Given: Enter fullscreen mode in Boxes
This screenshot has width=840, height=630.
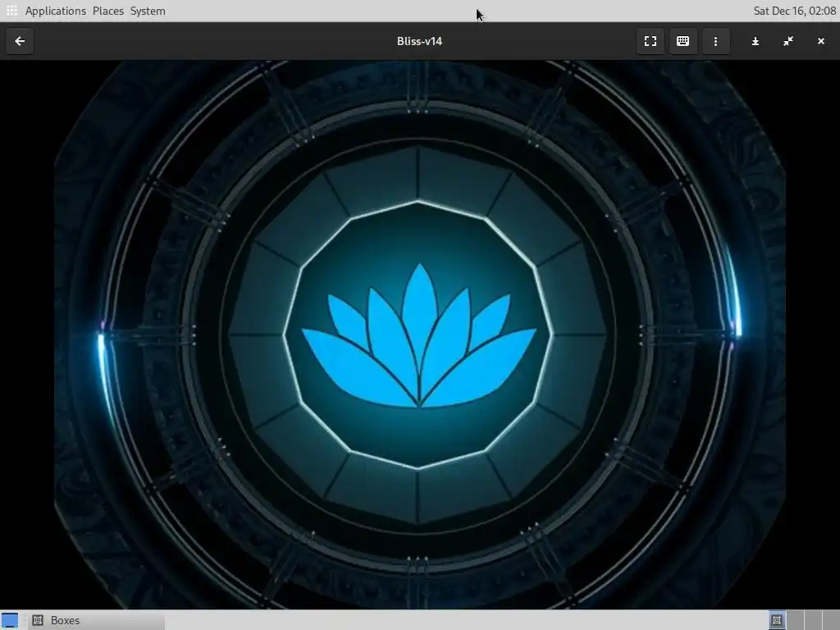Looking at the screenshot, I should [x=651, y=41].
